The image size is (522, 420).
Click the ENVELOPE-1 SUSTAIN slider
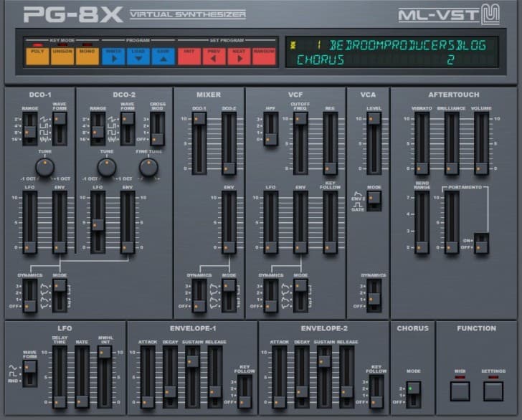pyautogui.click(x=192, y=377)
